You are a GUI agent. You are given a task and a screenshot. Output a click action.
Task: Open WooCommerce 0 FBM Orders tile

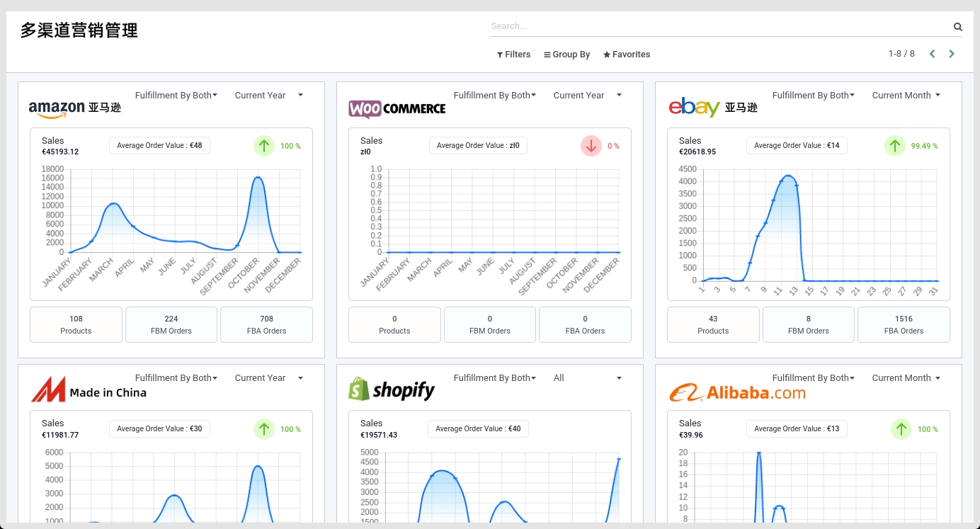pos(490,324)
